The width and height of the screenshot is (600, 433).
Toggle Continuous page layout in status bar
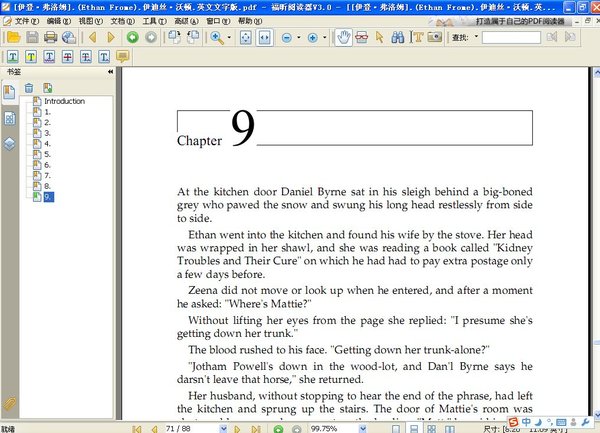(414, 429)
